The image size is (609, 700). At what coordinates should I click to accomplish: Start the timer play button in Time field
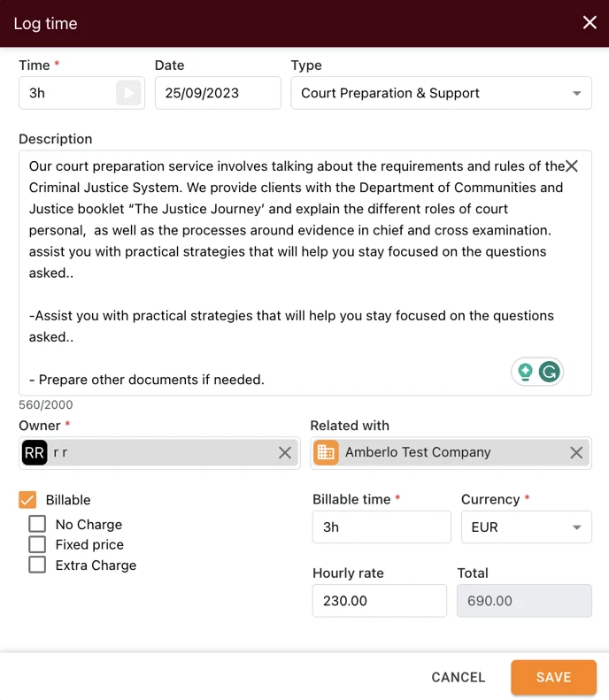(x=128, y=93)
